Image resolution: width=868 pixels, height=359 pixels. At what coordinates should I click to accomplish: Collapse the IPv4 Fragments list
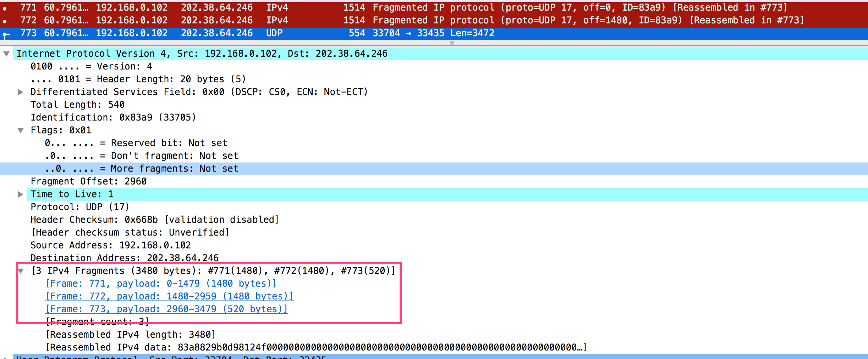pos(20,270)
